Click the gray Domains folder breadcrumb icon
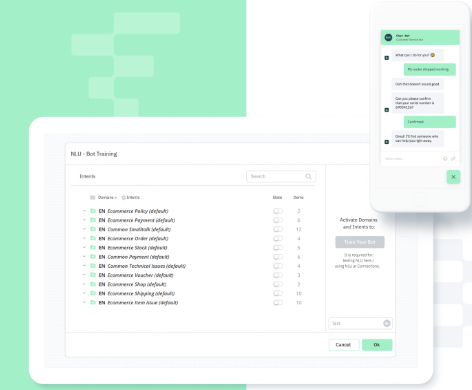Screen dimensions: 472x390 [93, 197]
